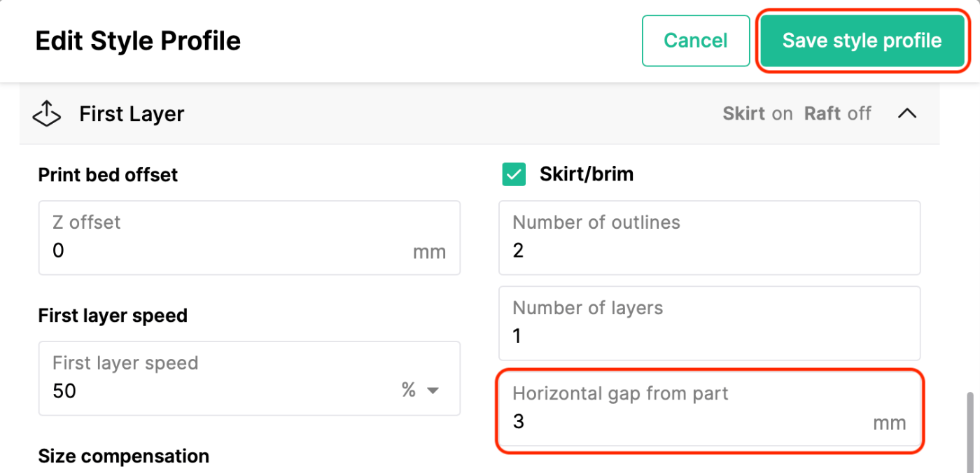Click the Cancel button

(x=696, y=41)
